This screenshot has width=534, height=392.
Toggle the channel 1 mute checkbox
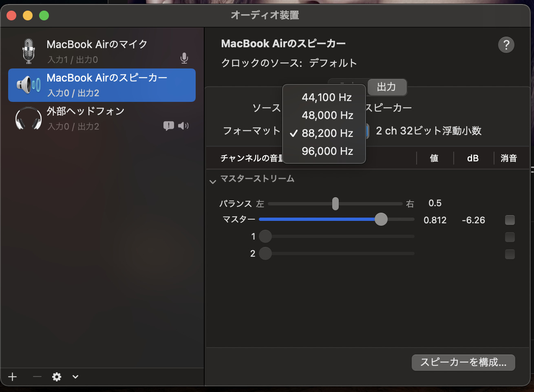pyautogui.click(x=510, y=237)
